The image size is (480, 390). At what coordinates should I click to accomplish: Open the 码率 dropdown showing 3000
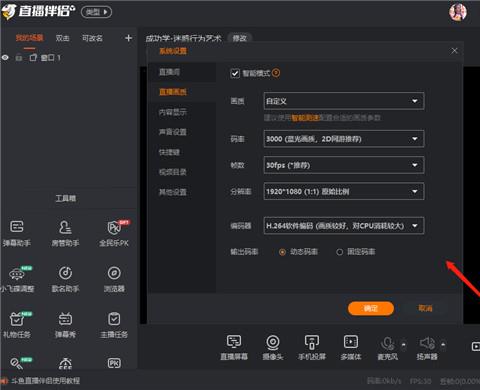click(344, 139)
